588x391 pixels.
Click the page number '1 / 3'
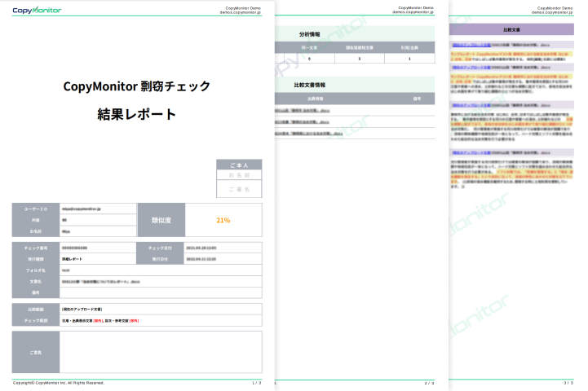(257, 383)
